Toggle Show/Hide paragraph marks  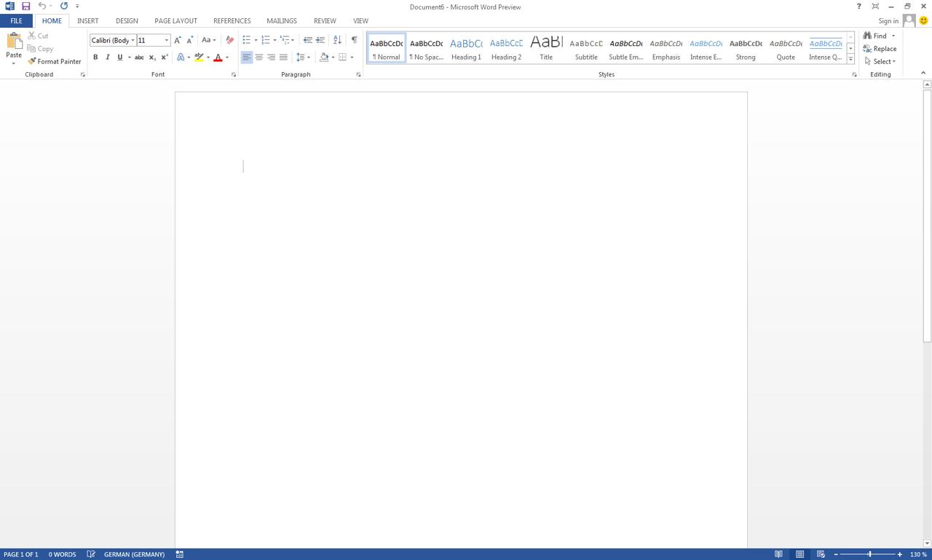click(x=355, y=40)
